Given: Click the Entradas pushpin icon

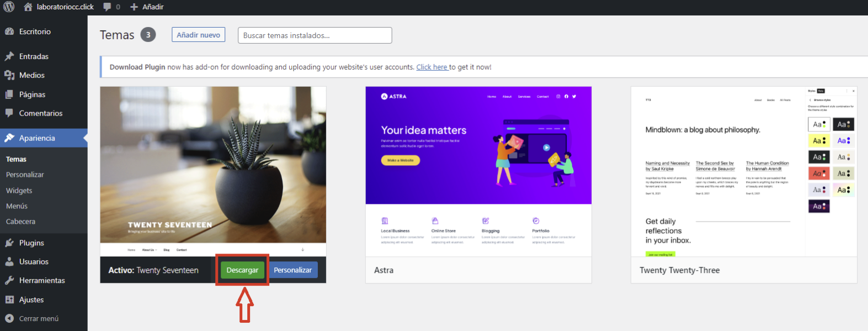Looking at the screenshot, I should [9, 56].
